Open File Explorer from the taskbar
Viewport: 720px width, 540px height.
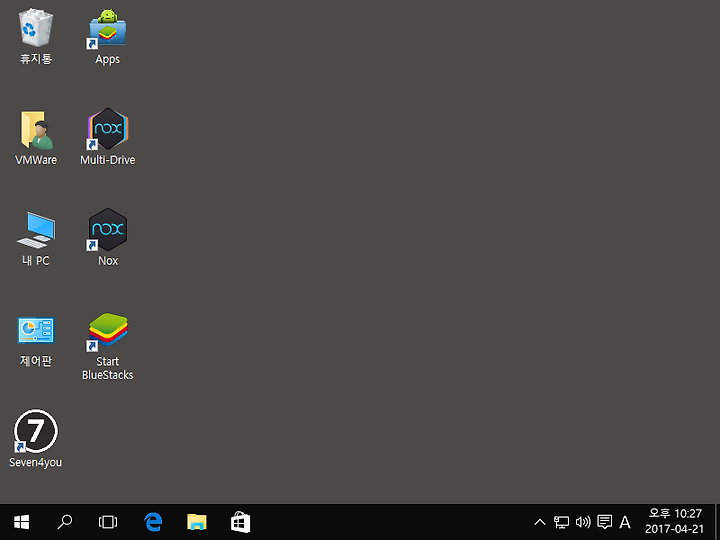click(x=197, y=522)
